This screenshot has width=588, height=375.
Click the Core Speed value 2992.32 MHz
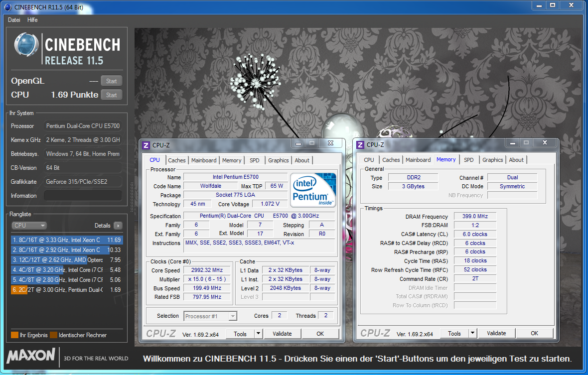click(x=207, y=270)
